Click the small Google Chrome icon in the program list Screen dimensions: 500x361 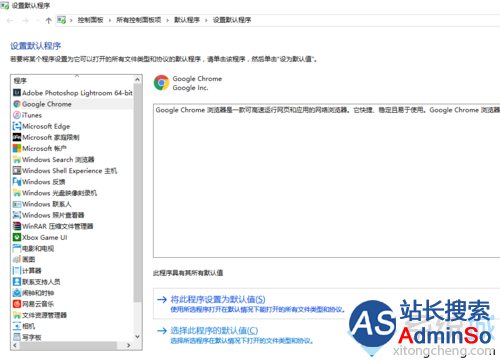coord(17,104)
